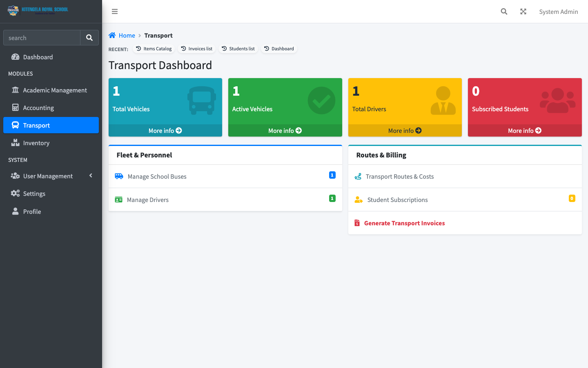Click the Total Vehicles label text
Image resolution: width=588 pixels, height=368 pixels.
pos(131,109)
